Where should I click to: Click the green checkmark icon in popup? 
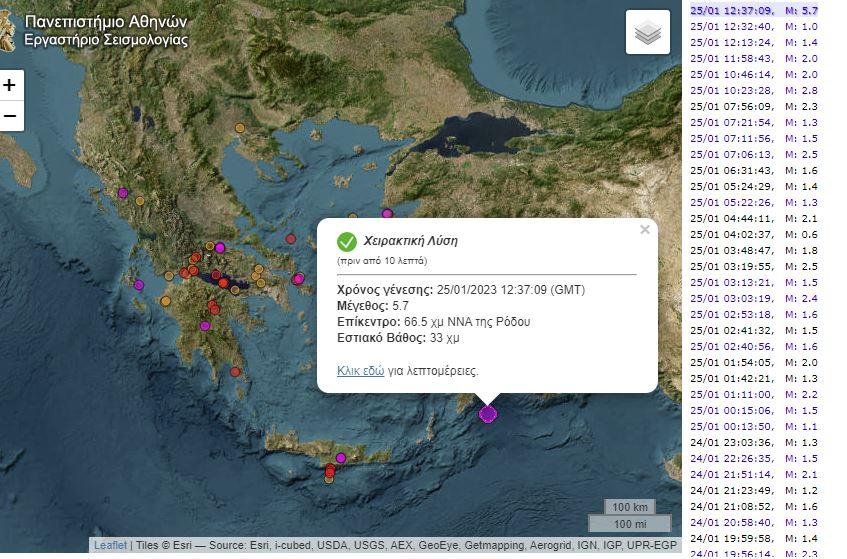[x=347, y=242]
